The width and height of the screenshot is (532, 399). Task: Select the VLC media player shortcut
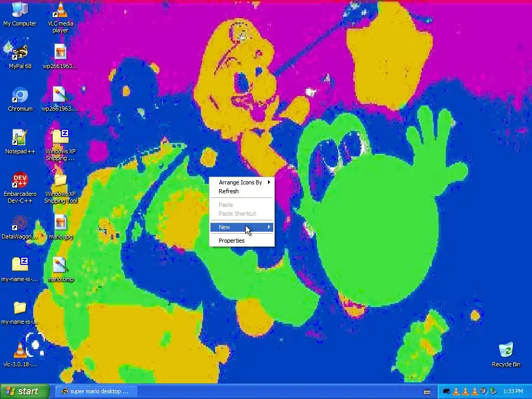(x=60, y=17)
